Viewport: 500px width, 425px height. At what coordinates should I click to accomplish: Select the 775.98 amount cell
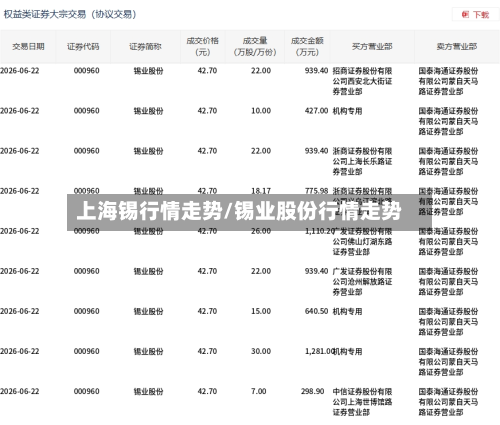pyautogui.click(x=316, y=191)
